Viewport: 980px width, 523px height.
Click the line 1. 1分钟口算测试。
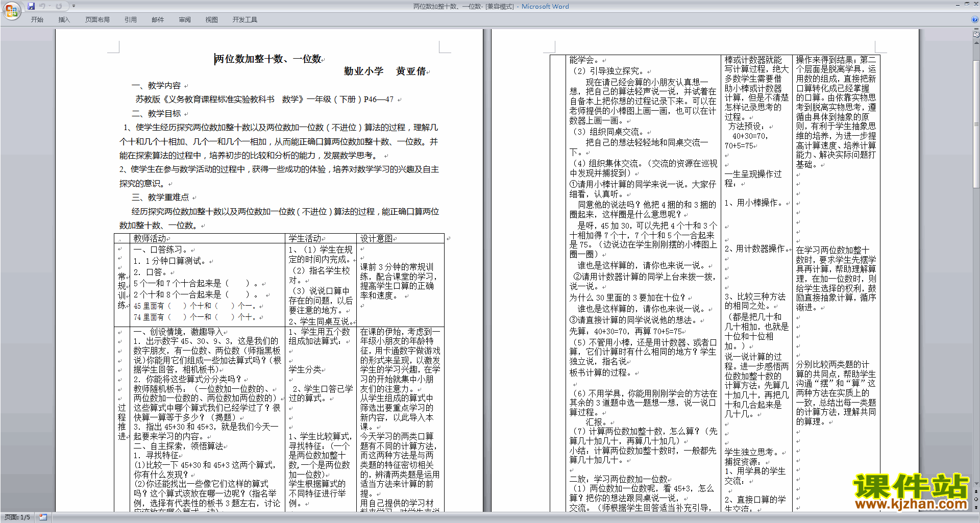point(170,261)
